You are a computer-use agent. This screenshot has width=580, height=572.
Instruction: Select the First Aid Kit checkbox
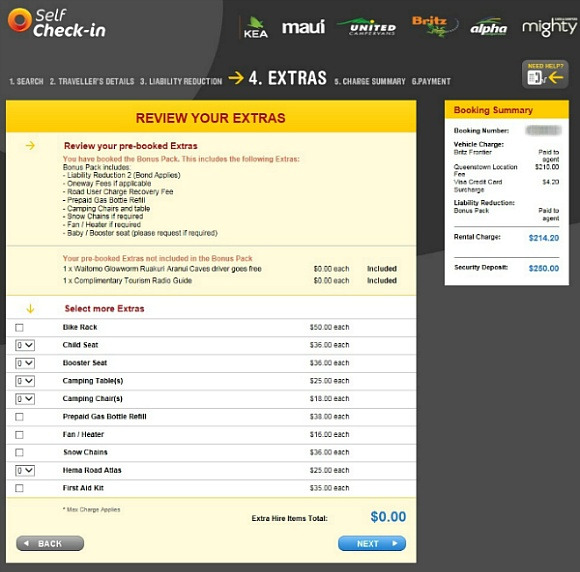(x=19, y=488)
